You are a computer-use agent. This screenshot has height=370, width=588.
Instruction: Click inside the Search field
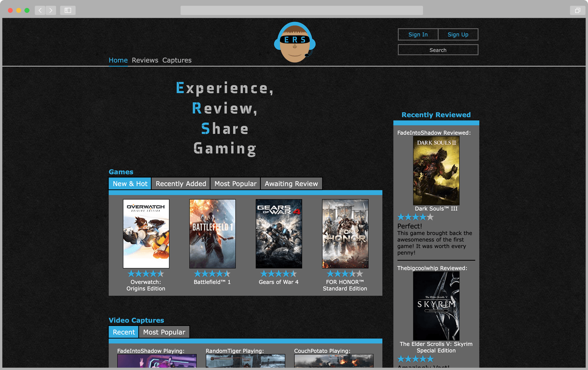click(438, 50)
